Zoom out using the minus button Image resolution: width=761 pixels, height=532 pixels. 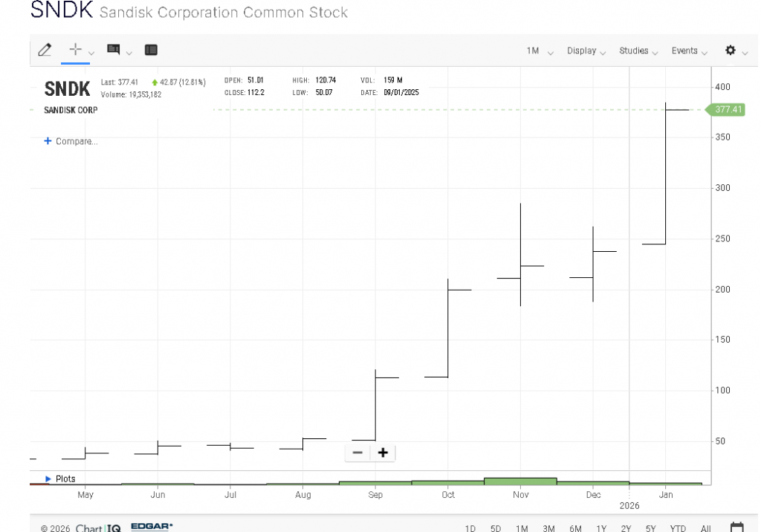point(357,452)
